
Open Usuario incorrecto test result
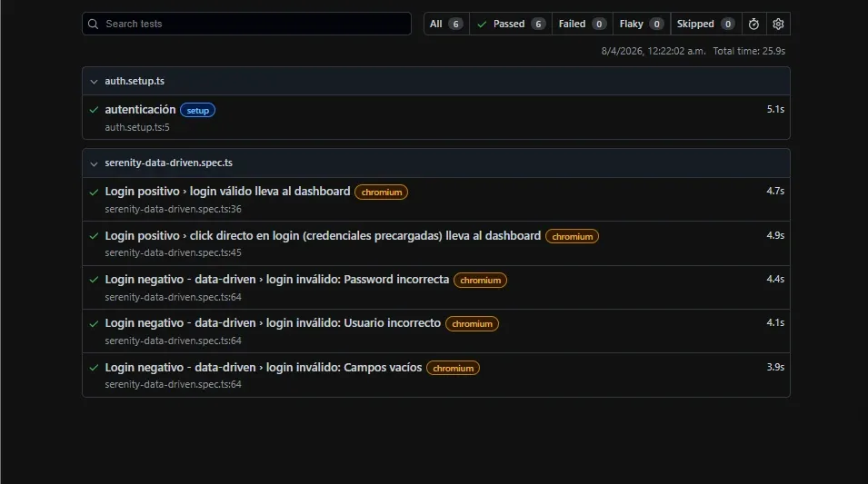coord(273,323)
